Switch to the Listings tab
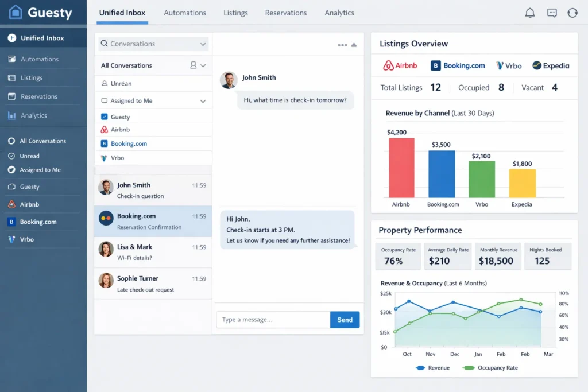The height and width of the screenshot is (392, 588). [x=235, y=12]
